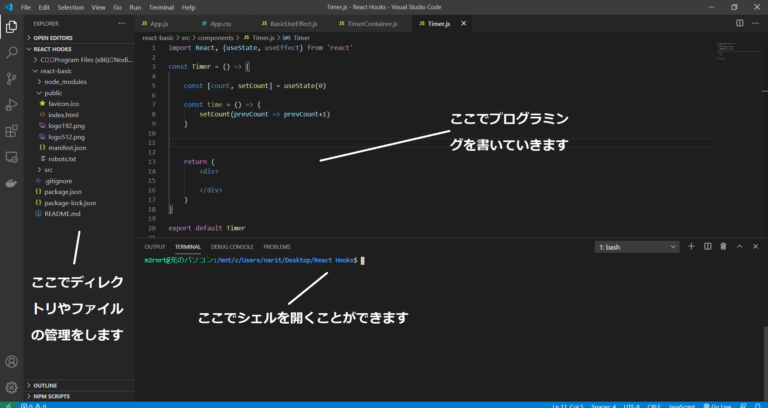Image resolution: width=768 pixels, height=408 pixels.
Task: Open editor More Actions ellipsis
Action: coord(756,24)
